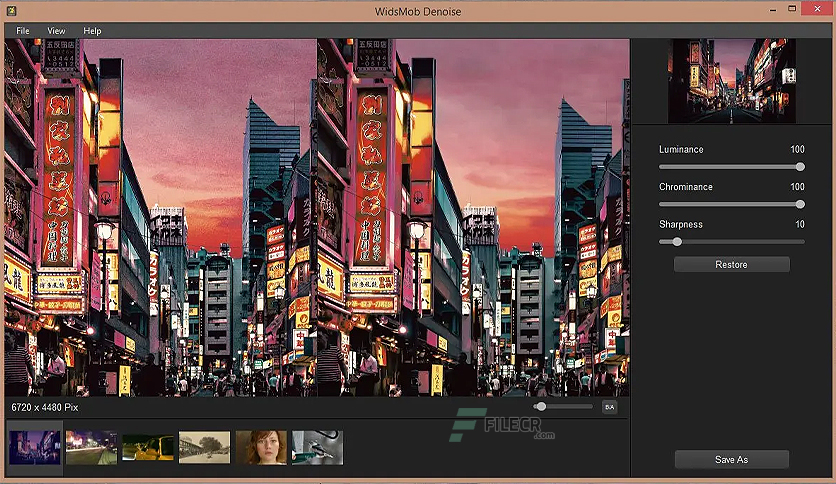Screen dimensions: 836x484
Task: Click the before image in left preview
Action: tap(160, 217)
